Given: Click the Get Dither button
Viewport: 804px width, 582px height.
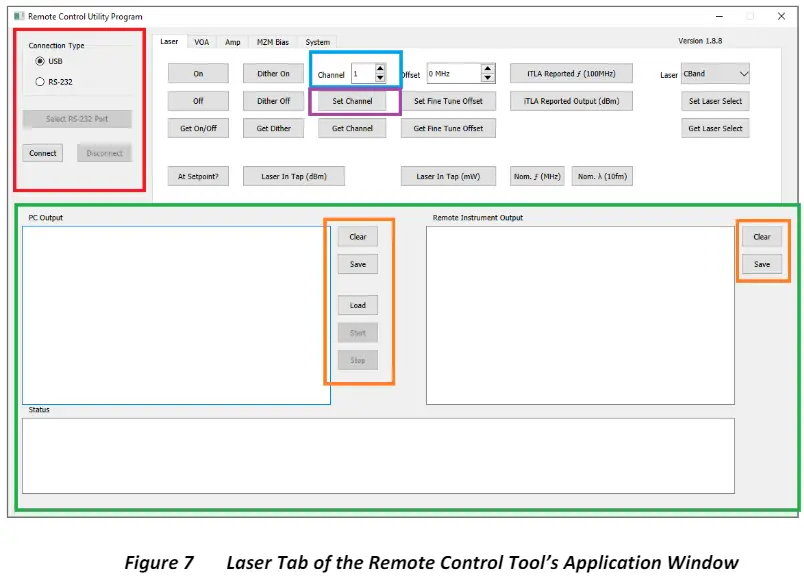Looking at the screenshot, I should point(273,128).
